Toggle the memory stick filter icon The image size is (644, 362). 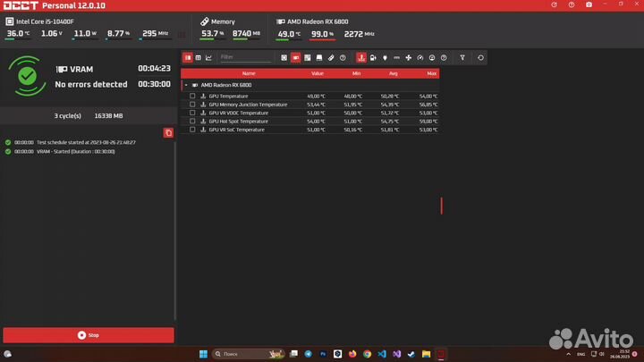point(331,58)
